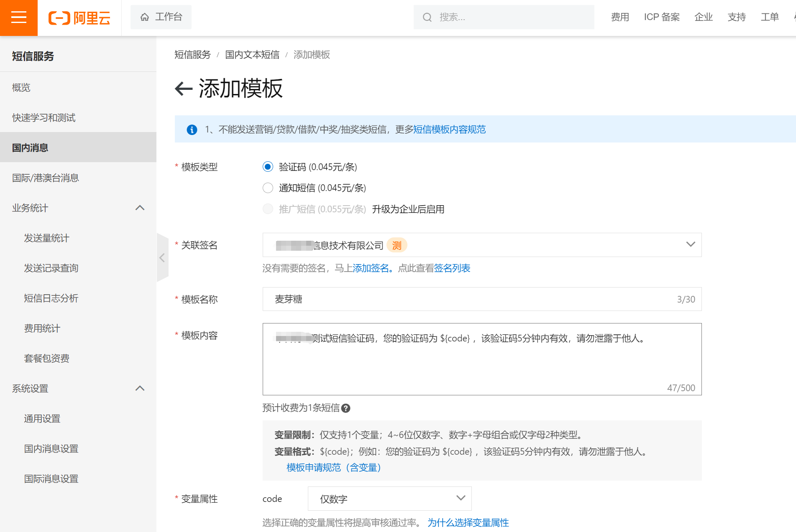Select 通知短信 template type radio

268,188
